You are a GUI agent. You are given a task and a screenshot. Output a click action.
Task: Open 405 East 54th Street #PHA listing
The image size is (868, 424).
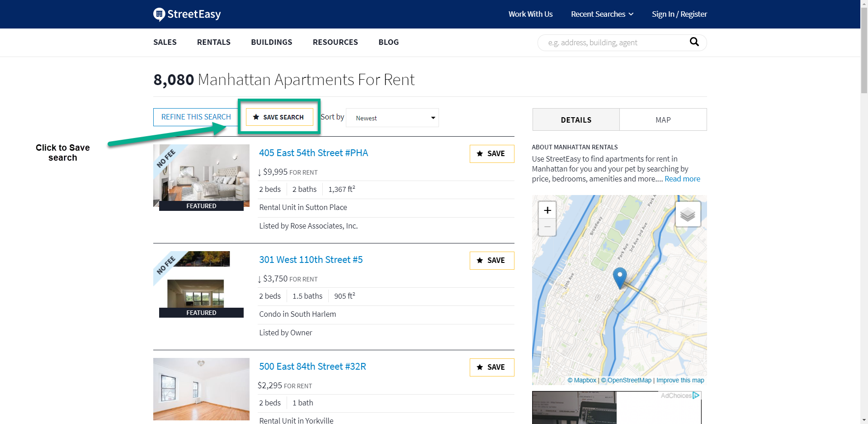(x=313, y=153)
